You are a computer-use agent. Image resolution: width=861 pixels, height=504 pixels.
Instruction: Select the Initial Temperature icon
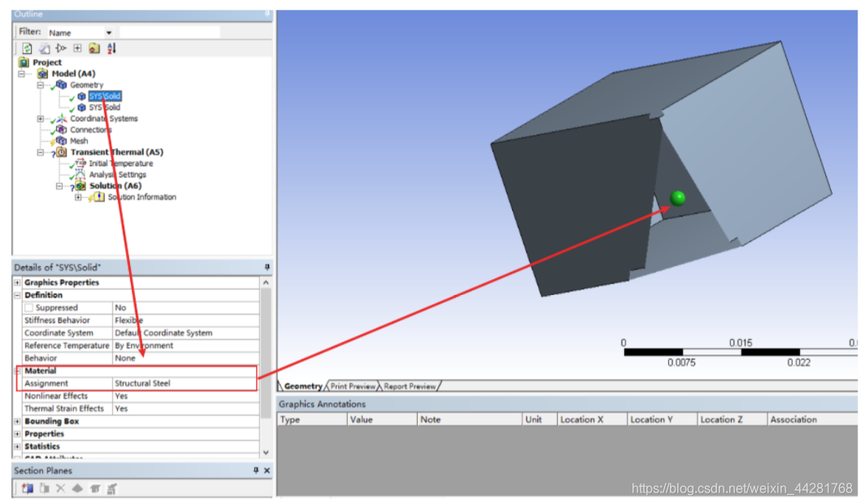pos(80,163)
